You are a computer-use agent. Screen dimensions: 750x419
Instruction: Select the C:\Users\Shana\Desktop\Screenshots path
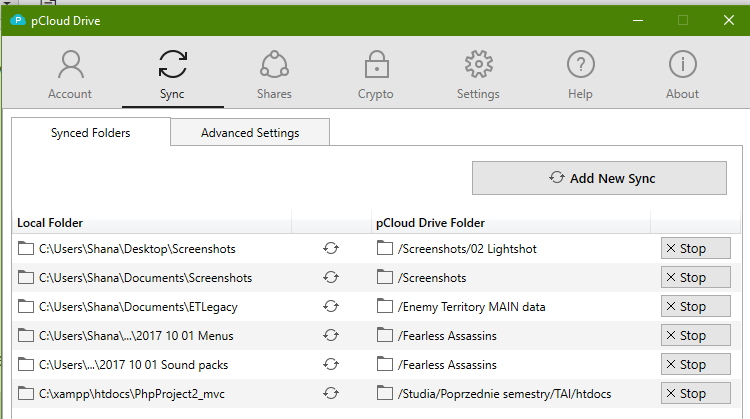[137, 249]
